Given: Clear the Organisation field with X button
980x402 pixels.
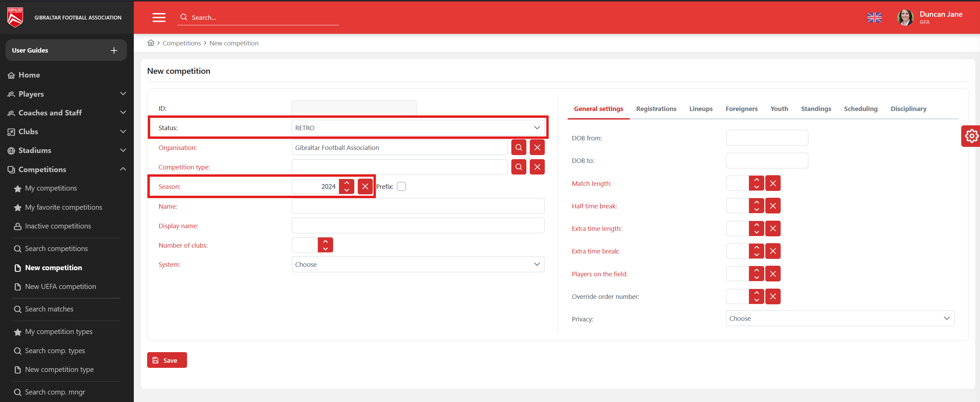Looking at the screenshot, I should [537, 148].
